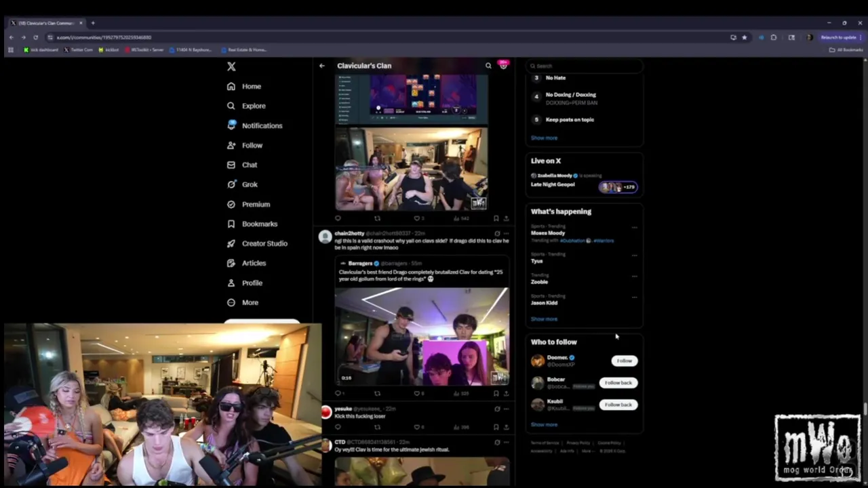
Task: Open Grok from the sidebar
Action: pos(242,184)
